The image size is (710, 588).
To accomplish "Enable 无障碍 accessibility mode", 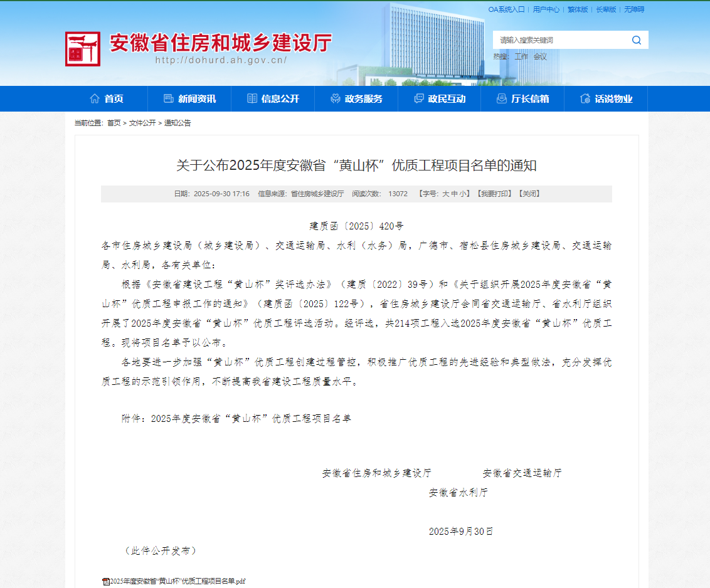I will pyautogui.click(x=633, y=9).
